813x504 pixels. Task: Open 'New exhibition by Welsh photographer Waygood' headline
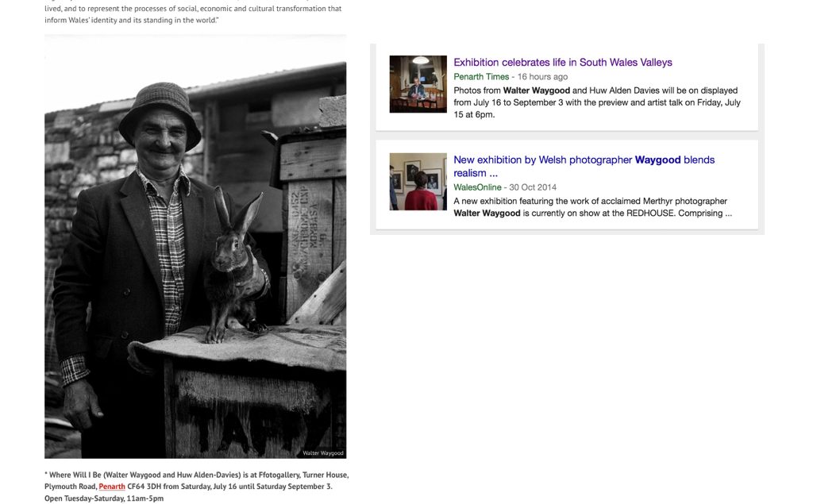point(584,166)
